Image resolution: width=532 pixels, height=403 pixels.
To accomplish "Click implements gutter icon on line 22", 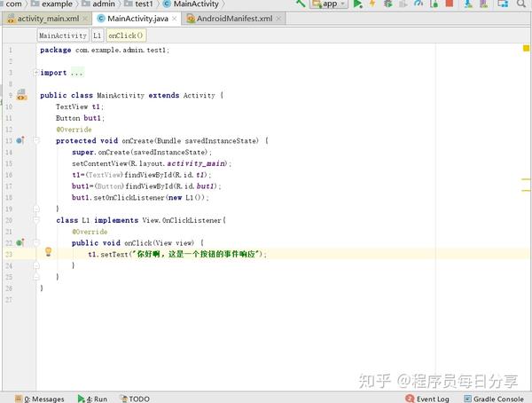I will tap(20, 242).
